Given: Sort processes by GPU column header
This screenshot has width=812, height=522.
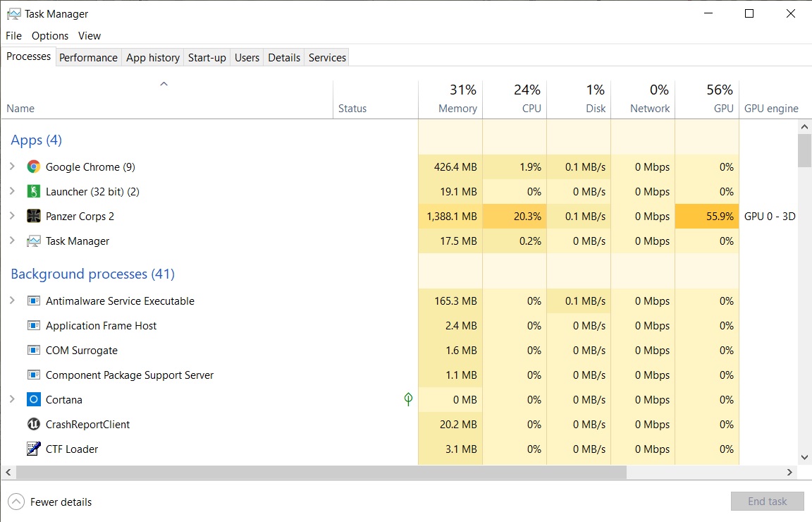Looking at the screenshot, I should coord(708,99).
